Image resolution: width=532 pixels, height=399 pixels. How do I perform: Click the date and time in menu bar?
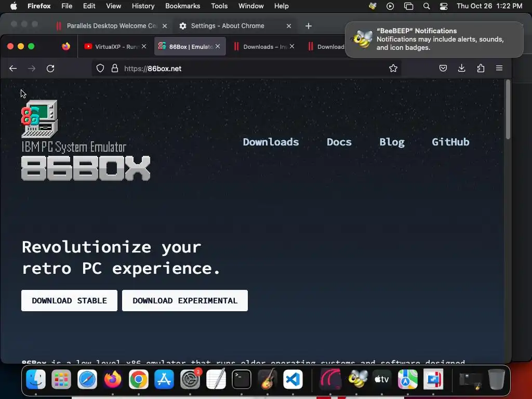(489, 6)
